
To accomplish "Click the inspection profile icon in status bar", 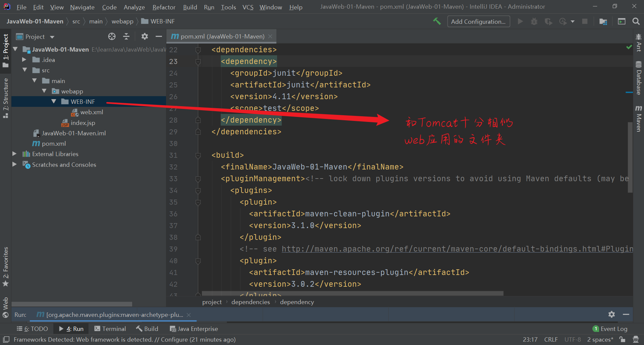I will click(x=636, y=339).
